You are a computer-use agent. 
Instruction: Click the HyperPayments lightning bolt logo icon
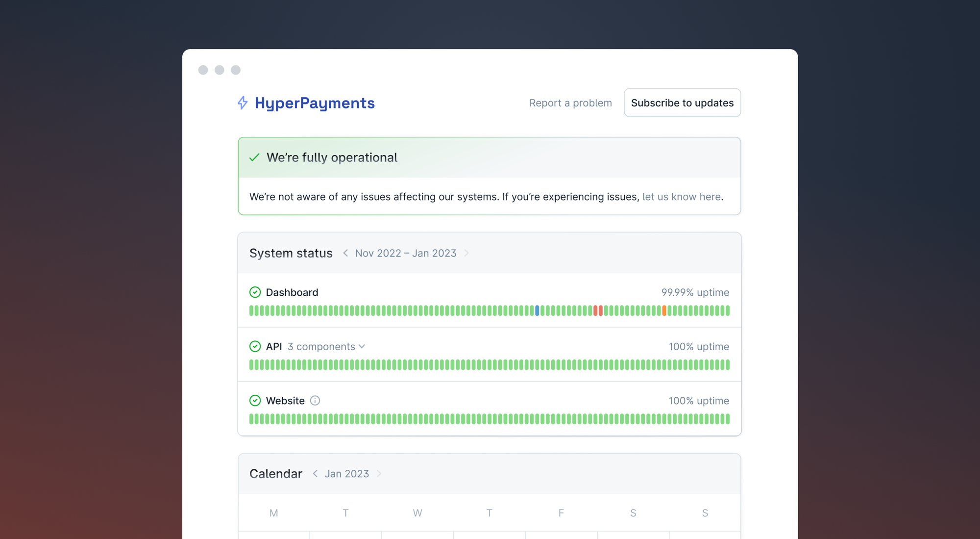pos(243,103)
